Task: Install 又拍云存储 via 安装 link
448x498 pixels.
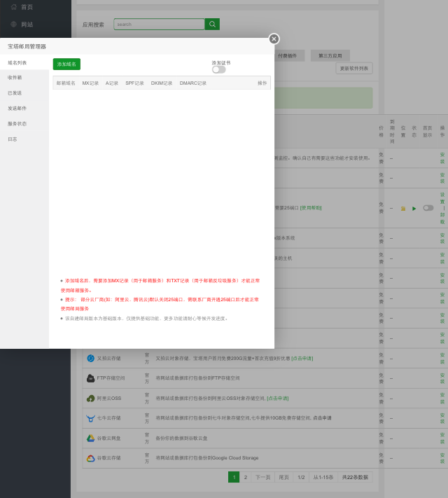Action: point(442,358)
